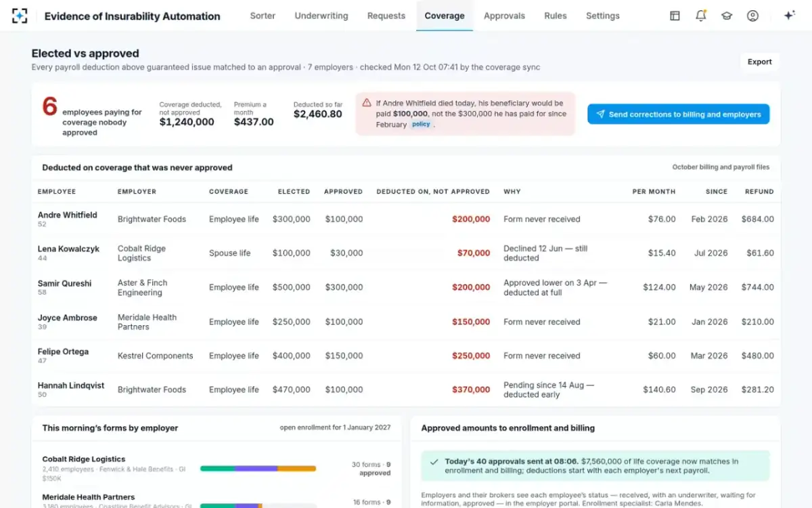Image resolution: width=812 pixels, height=508 pixels.
Task: Sort by the Deducted on, not approved header
Action: tap(433, 192)
